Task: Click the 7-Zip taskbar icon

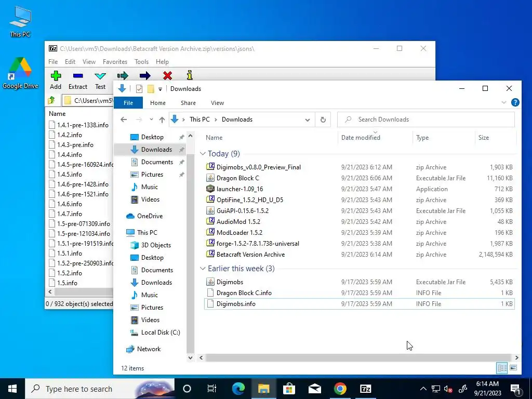Action: [365, 389]
